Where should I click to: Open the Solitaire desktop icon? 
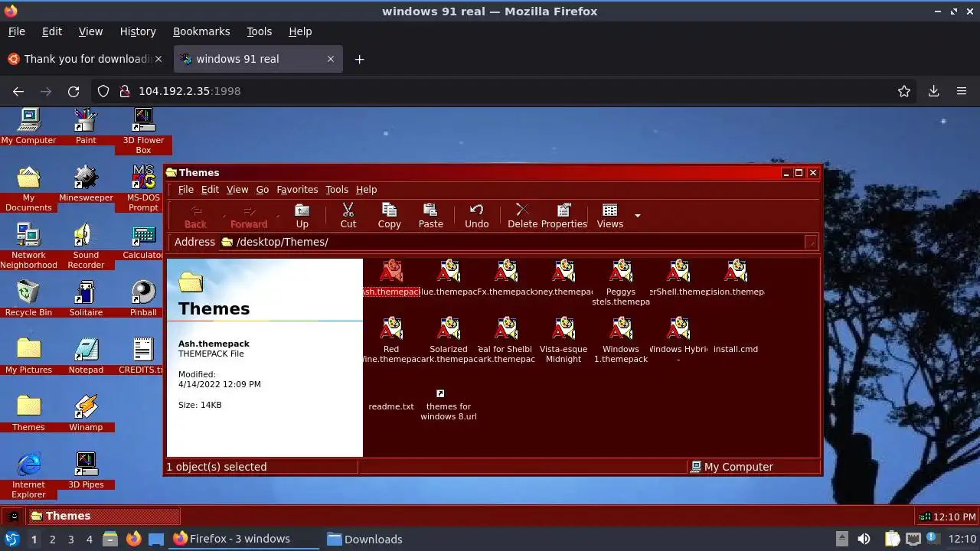[x=86, y=298]
